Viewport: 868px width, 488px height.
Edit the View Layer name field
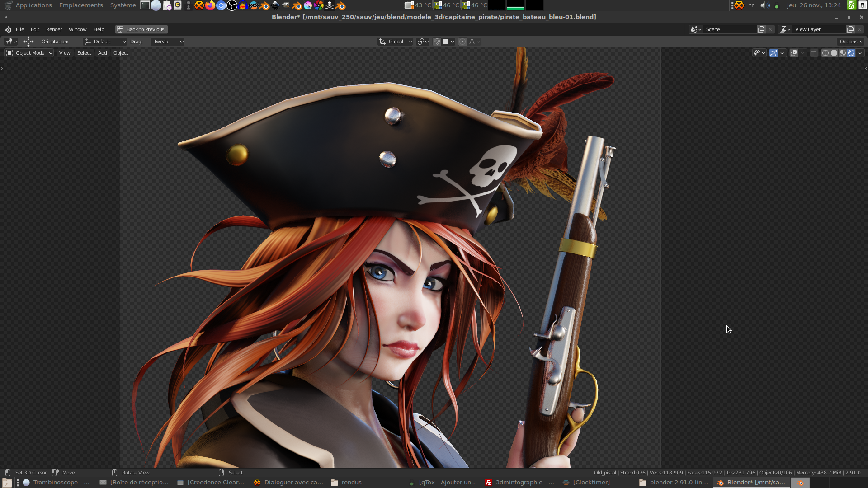[819, 29]
